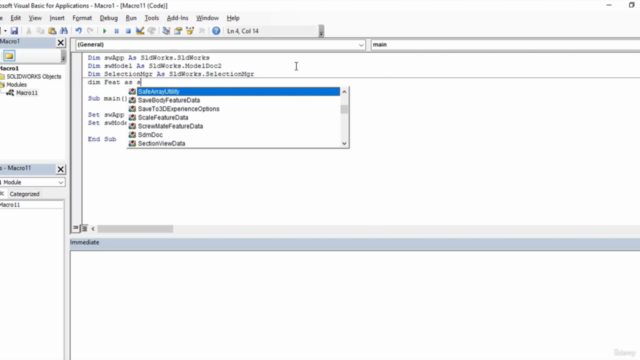
Task: Toggle Folders view in Project panel
Action: tap(9, 56)
